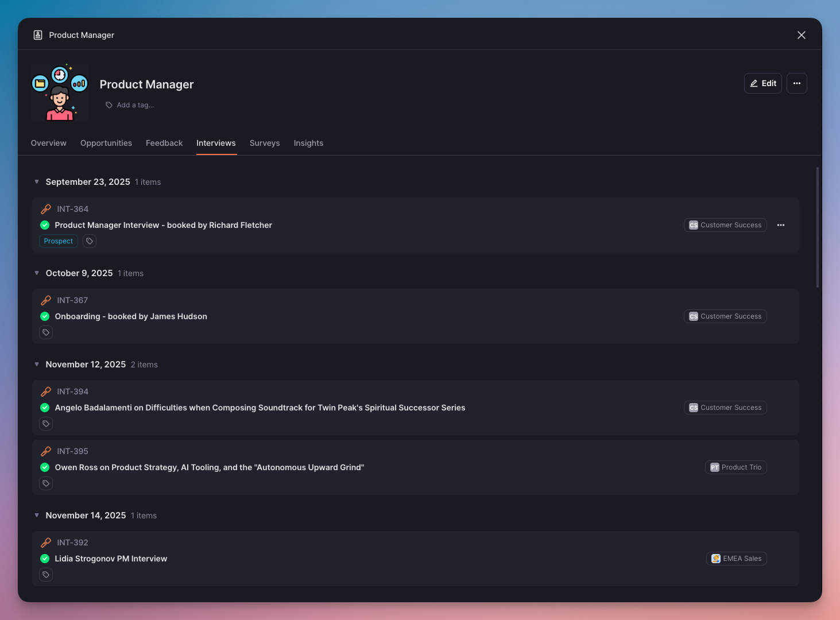Viewport: 840px width, 620px height.
Task: Click the Product Trio team badge
Action: point(736,467)
